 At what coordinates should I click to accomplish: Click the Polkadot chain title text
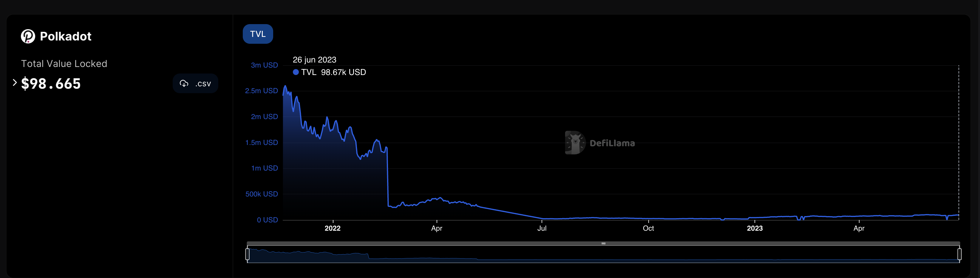tap(65, 36)
